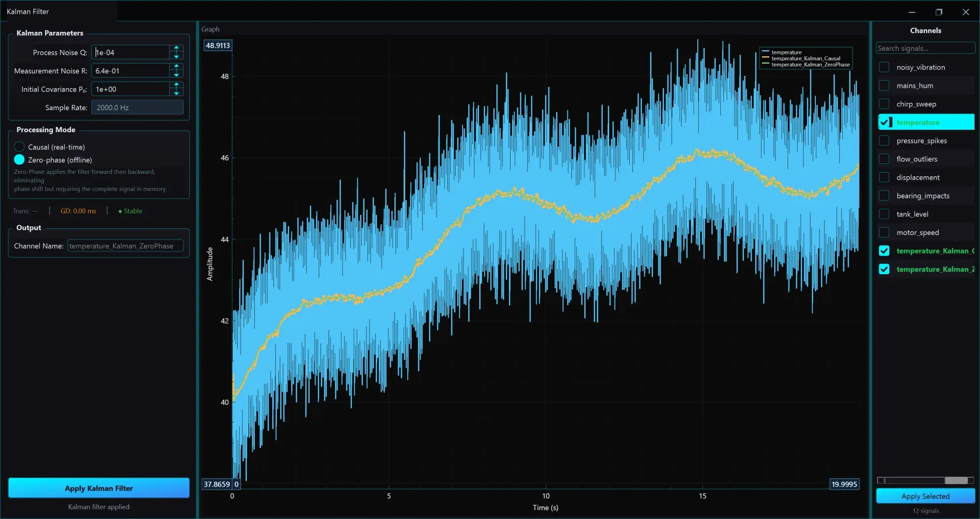Image resolution: width=980 pixels, height=519 pixels.
Task: Check the displacement channel
Action: click(884, 177)
